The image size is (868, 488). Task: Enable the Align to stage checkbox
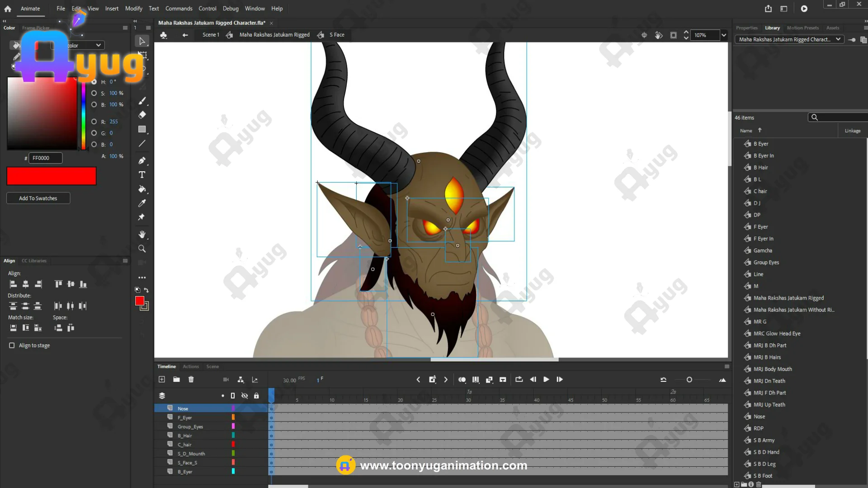tap(12, 345)
